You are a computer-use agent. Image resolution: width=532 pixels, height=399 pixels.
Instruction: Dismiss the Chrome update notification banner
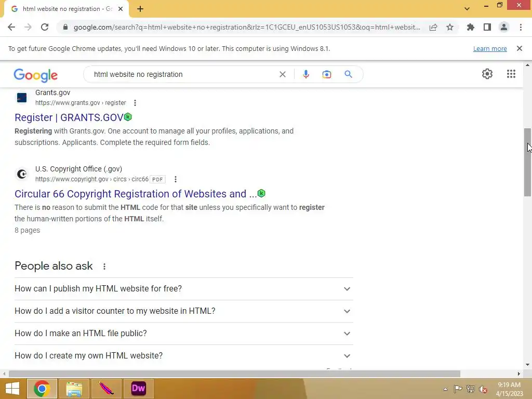click(x=520, y=48)
